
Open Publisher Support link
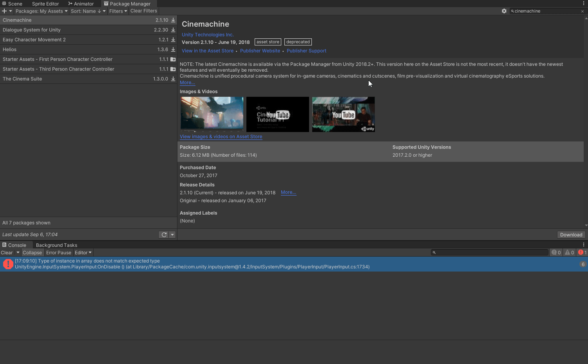[x=306, y=51]
